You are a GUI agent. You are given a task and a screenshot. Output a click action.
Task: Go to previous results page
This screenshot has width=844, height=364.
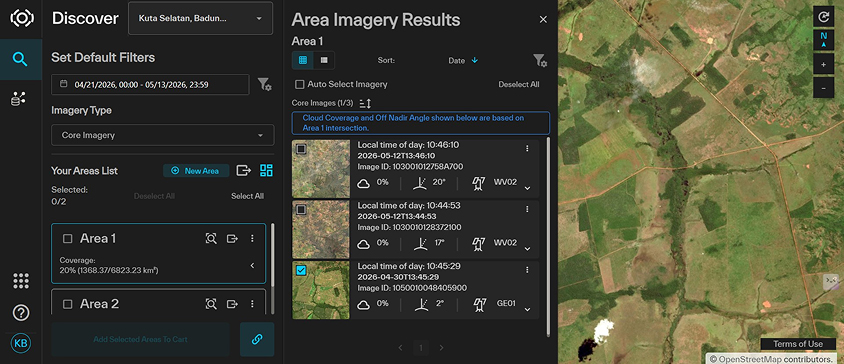pyautogui.click(x=400, y=348)
